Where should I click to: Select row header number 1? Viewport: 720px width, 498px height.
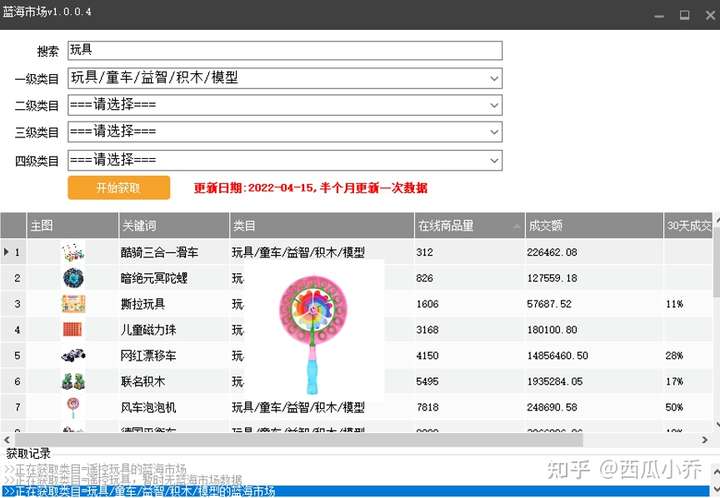(13, 252)
